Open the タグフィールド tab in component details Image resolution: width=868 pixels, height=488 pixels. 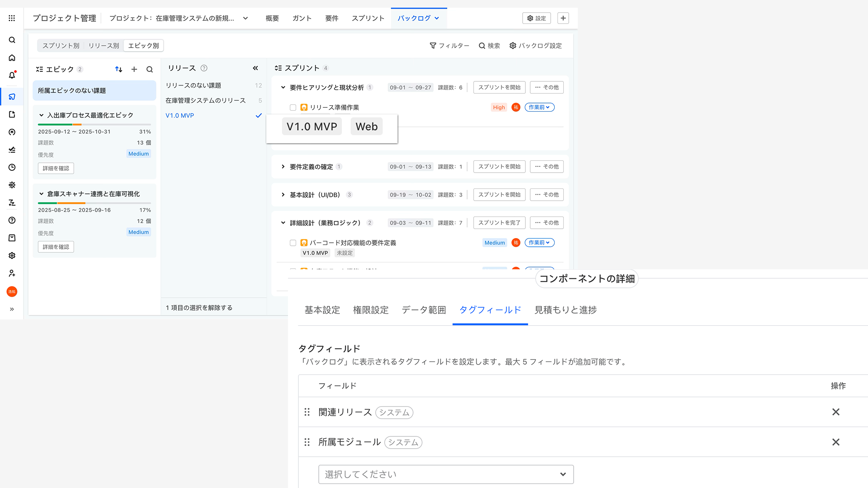[x=490, y=310]
